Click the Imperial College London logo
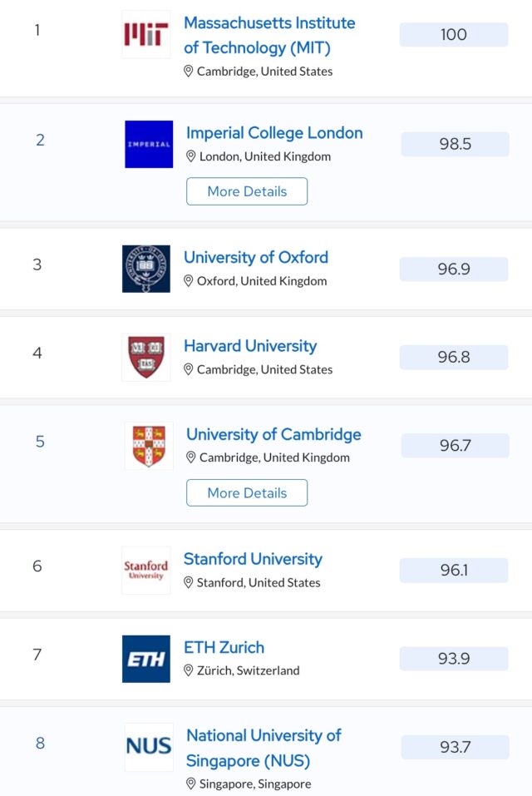Viewport: 532px width, 796px height. click(149, 144)
